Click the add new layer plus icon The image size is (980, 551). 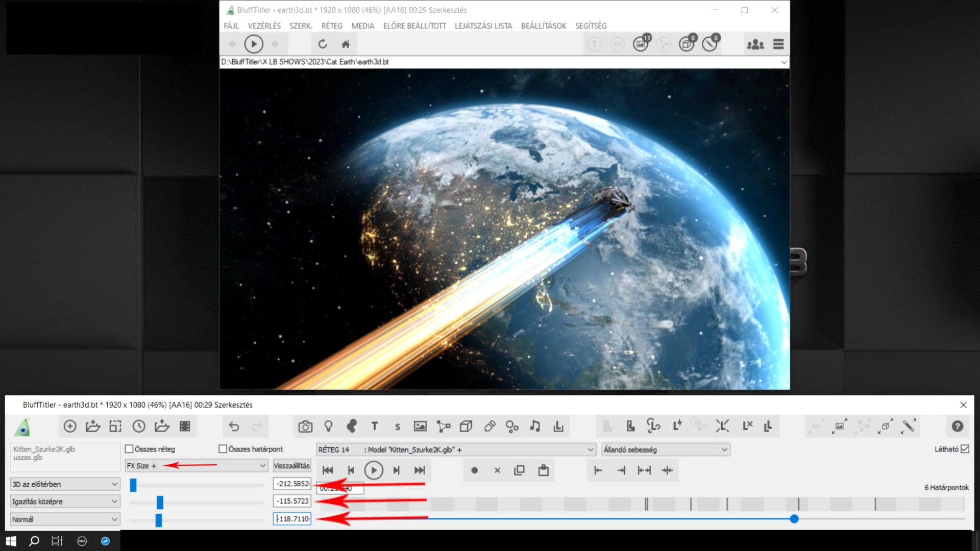70,427
